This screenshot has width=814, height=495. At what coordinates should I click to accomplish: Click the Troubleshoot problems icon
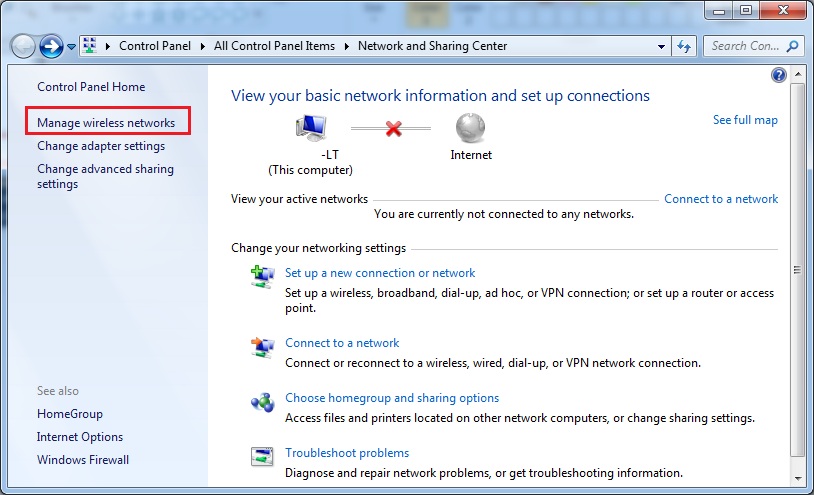(x=262, y=457)
